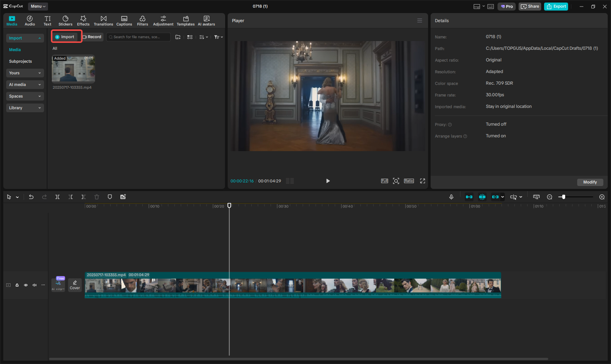Open the Effects panel
Screen dimensions: 611x364
coord(83,21)
